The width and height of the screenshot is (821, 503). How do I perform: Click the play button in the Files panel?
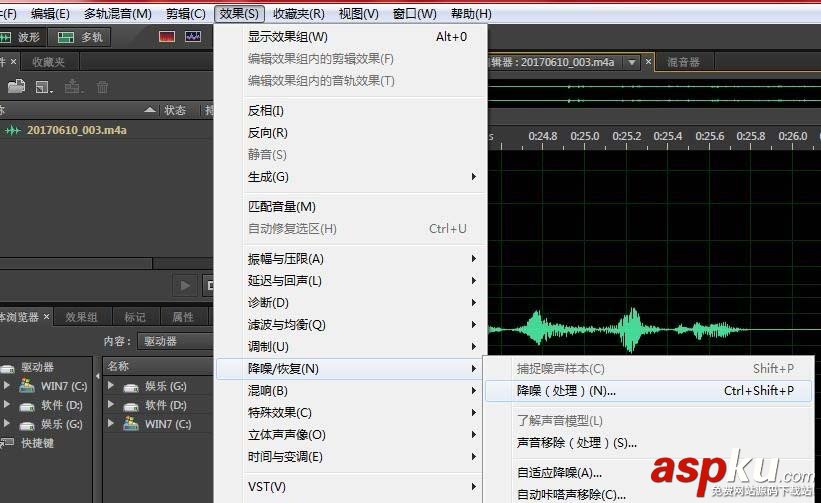point(185,285)
